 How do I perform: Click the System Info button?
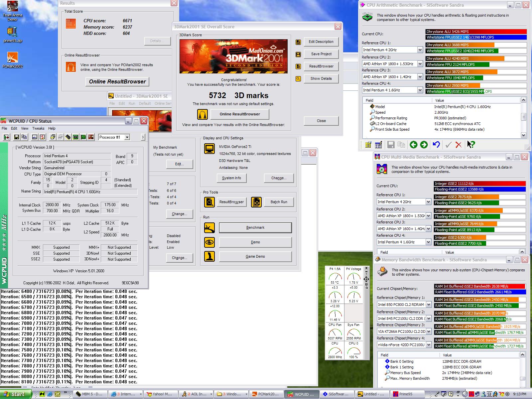tap(231, 178)
